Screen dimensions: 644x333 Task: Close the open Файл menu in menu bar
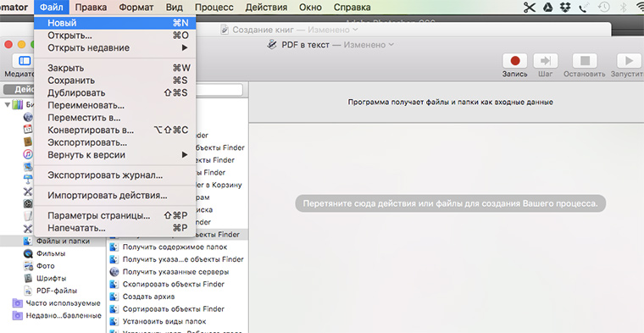52,7
